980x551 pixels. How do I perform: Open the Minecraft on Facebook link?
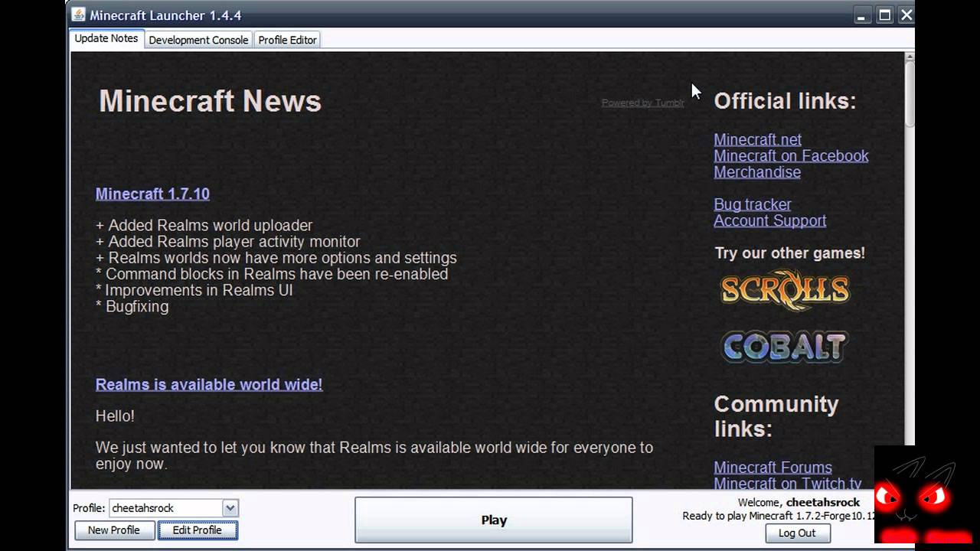click(x=792, y=155)
